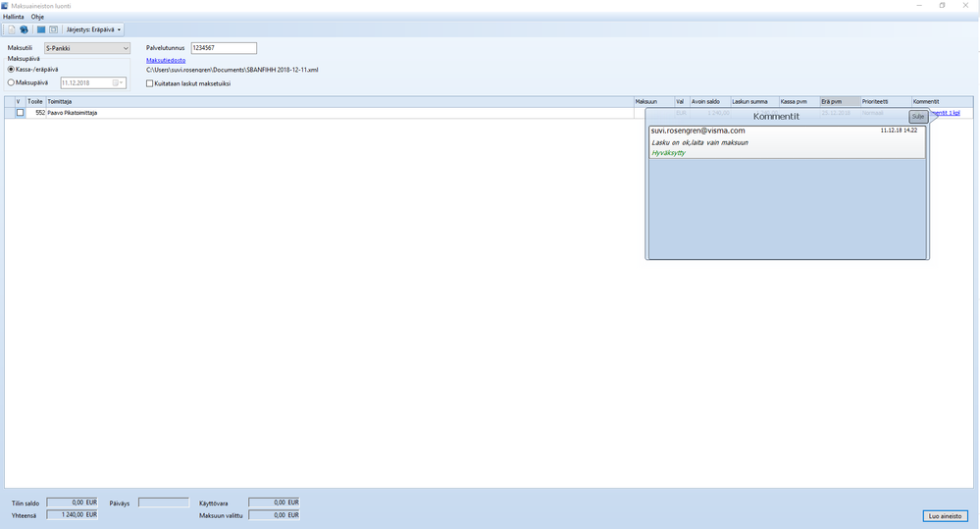Click the Maksuun valittu value field
This screenshot has height=529, width=980.
[274, 515]
